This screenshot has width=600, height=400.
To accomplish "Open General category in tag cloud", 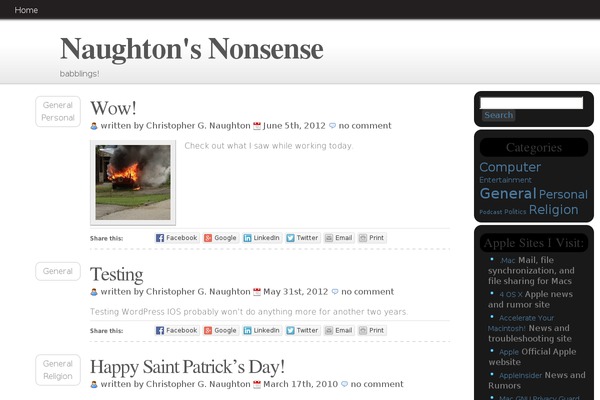I will click(x=508, y=193).
